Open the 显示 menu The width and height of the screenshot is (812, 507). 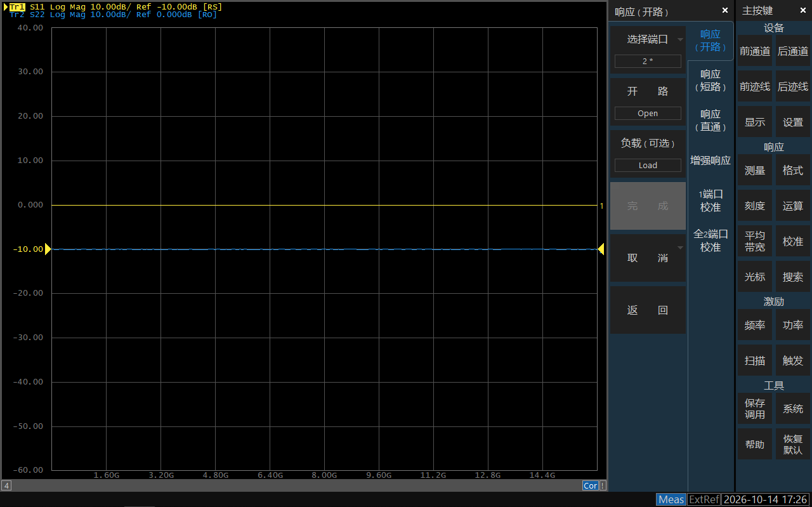[755, 122]
